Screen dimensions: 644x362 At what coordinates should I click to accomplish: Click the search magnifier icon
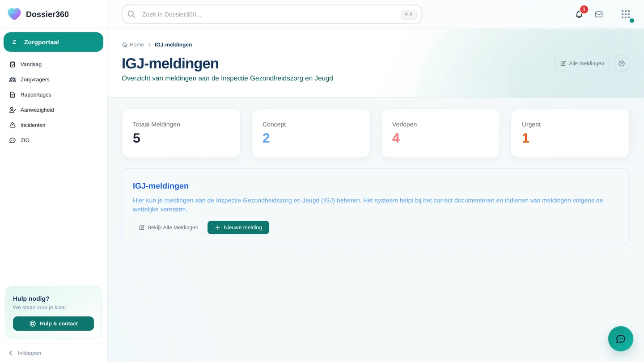point(131,14)
